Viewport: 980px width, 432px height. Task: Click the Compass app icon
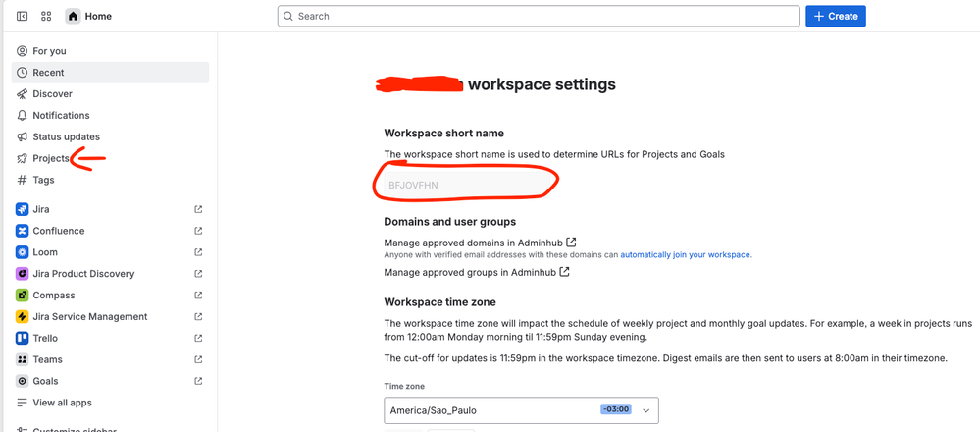tap(23, 296)
